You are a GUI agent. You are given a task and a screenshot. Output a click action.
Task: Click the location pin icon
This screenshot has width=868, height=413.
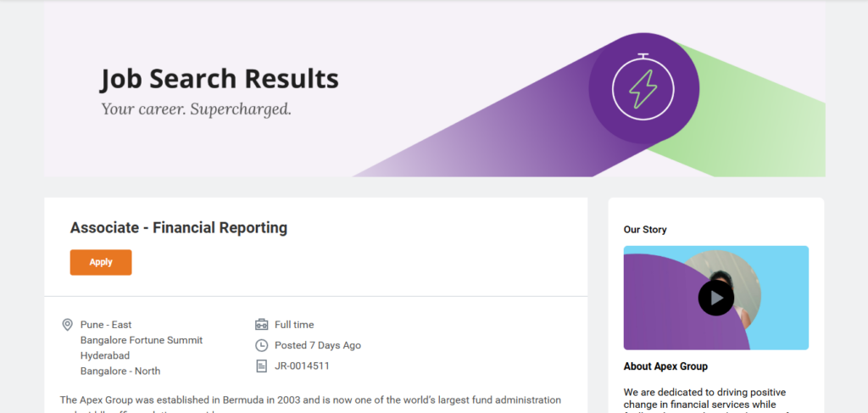click(x=67, y=325)
